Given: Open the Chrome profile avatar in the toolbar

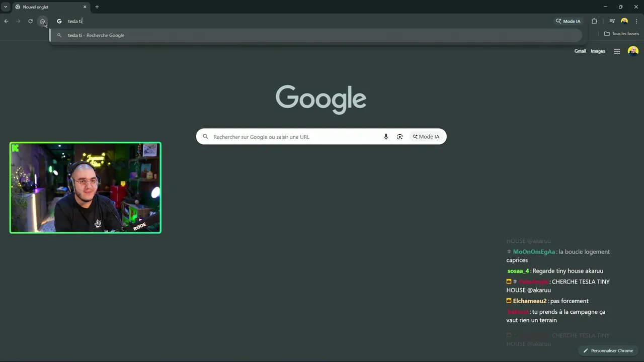Looking at the screenshot, I should 624,21.
